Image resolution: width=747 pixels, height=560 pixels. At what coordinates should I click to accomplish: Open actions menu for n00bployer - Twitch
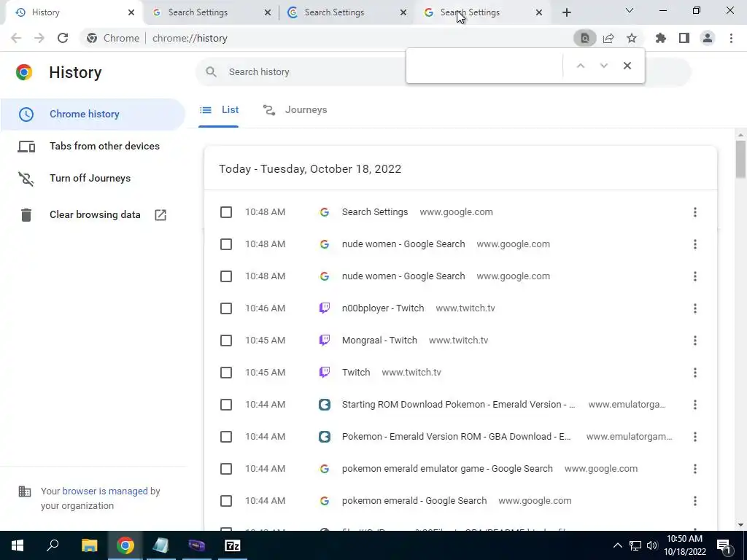point(695,308)
